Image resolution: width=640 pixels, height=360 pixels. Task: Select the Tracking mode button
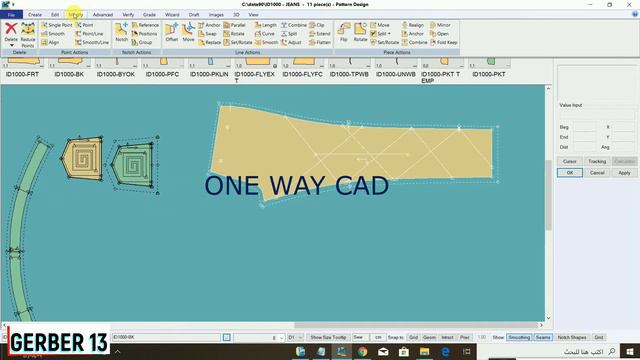click(x=597, y=161)
